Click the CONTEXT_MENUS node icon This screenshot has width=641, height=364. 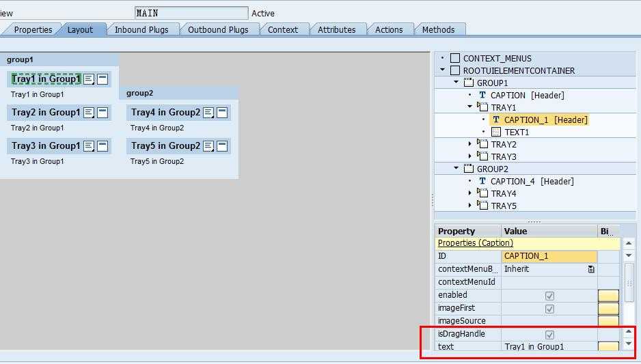click(x=455, y=58)
